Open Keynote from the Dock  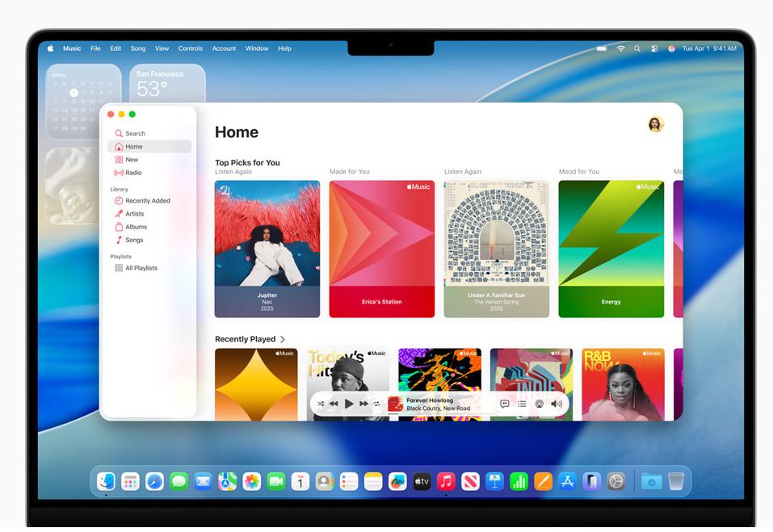(x=494, y=481)
